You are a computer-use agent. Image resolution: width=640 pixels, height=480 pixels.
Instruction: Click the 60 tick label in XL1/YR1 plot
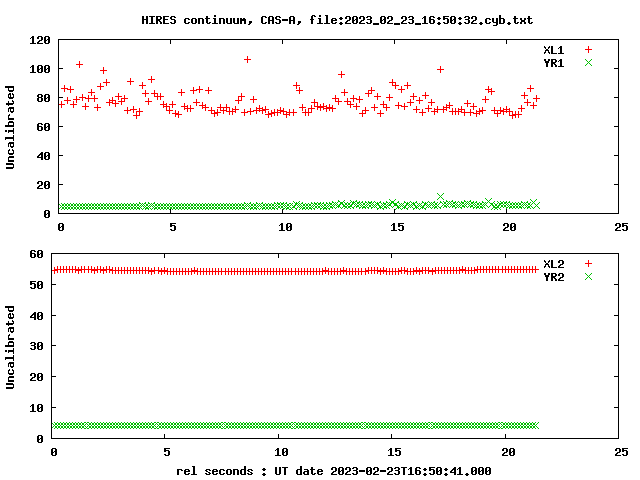[x=44, y=127]
